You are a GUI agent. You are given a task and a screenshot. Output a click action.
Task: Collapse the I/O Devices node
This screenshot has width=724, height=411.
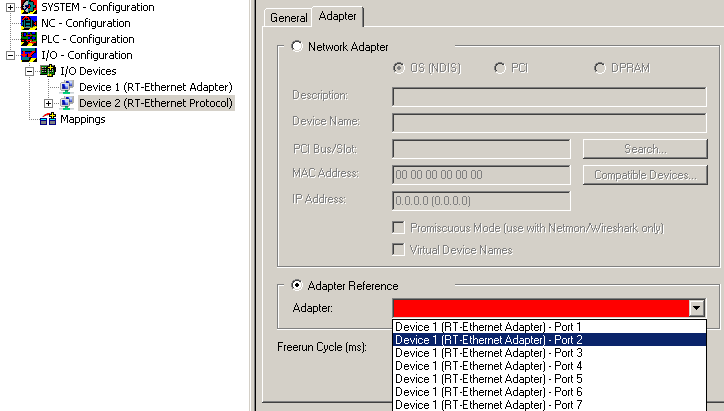click(29, 72)
